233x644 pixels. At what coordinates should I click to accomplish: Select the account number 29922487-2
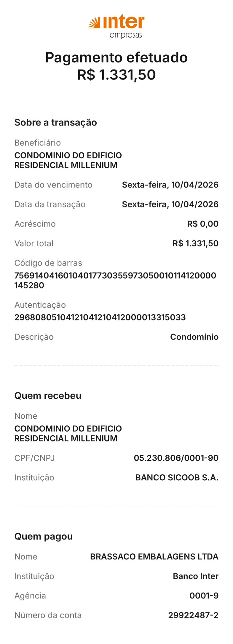[x=193, y=615]
